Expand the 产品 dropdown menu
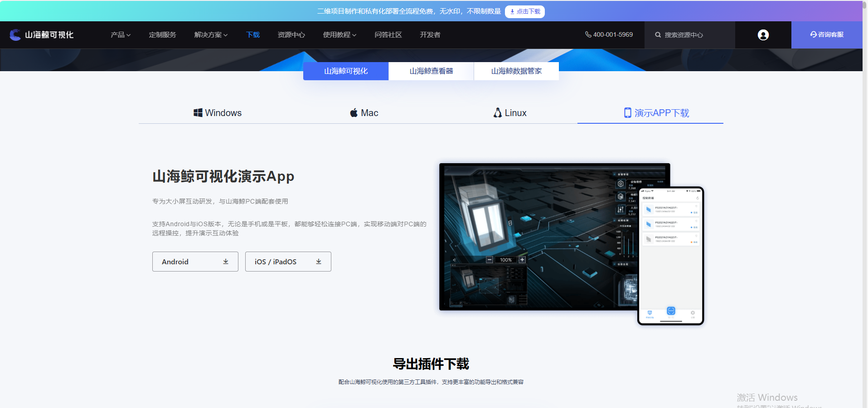This screenshot has height=408, width=868. point(121,35)
